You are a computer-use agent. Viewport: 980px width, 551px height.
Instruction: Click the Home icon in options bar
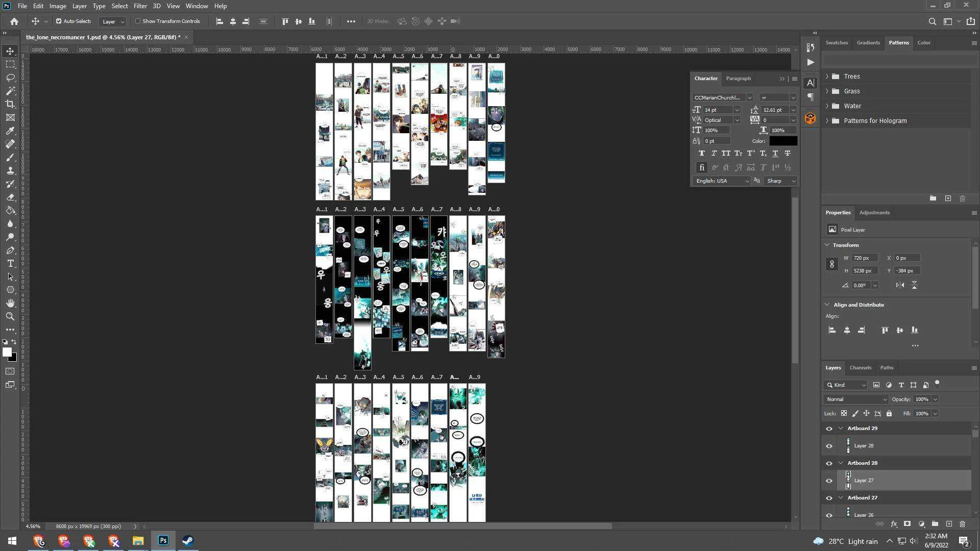(14, 21)
